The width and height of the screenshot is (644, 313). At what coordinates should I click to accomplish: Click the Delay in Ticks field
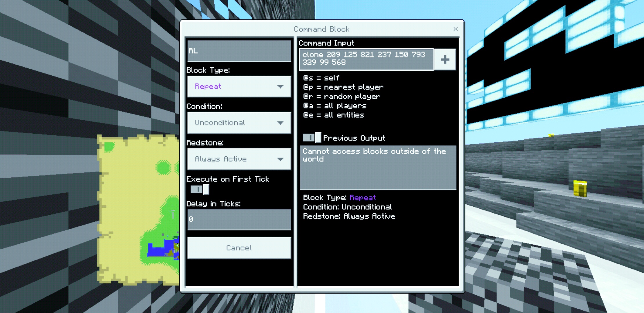click(x=239, y=219)
